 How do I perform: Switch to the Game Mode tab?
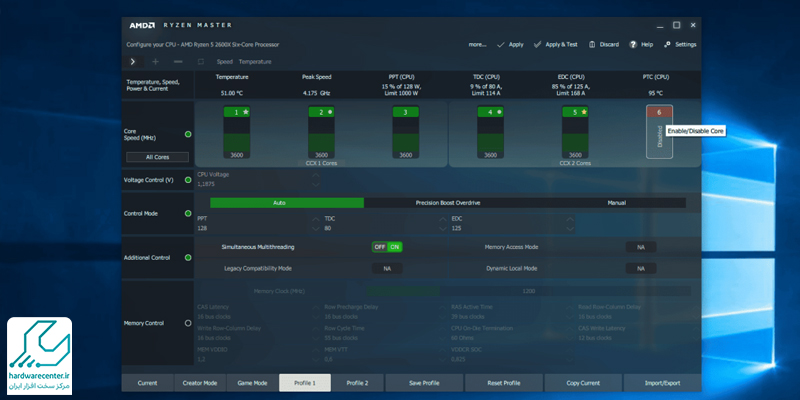253,383
